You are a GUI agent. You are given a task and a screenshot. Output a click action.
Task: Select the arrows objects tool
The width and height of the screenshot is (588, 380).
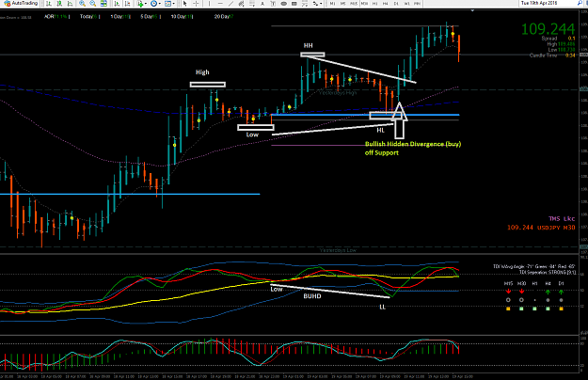315,4
